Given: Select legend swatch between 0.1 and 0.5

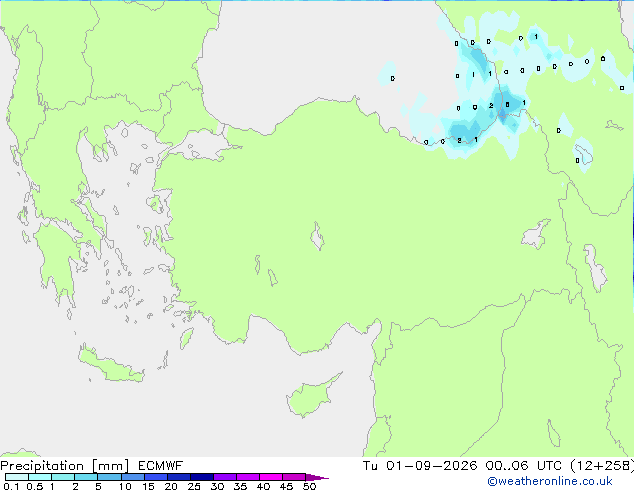Looking at the screenshot, I should pos(17,477).
